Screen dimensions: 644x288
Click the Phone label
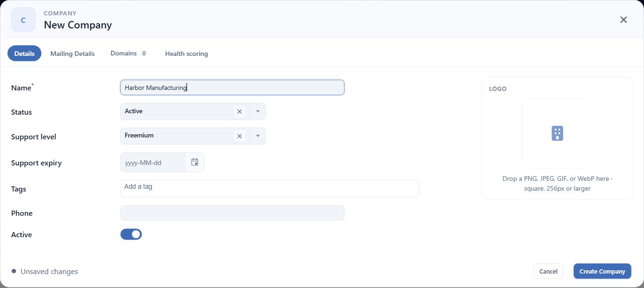(22, 213)
